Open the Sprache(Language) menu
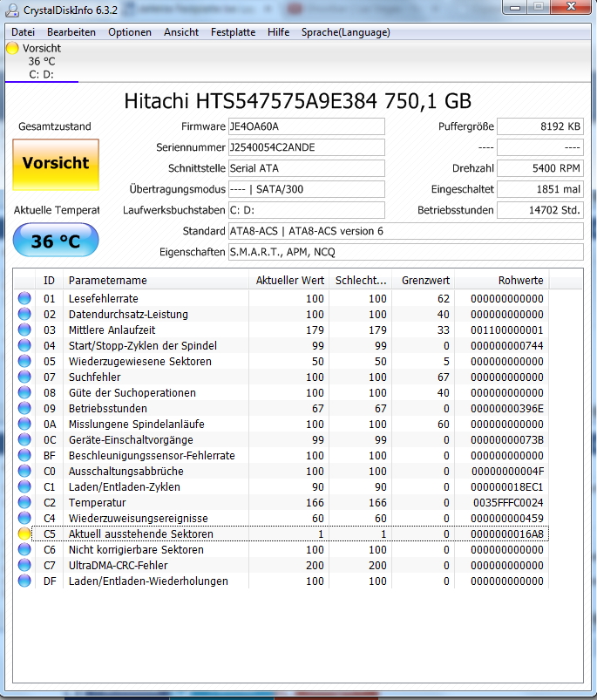 [x=346, y=32]
